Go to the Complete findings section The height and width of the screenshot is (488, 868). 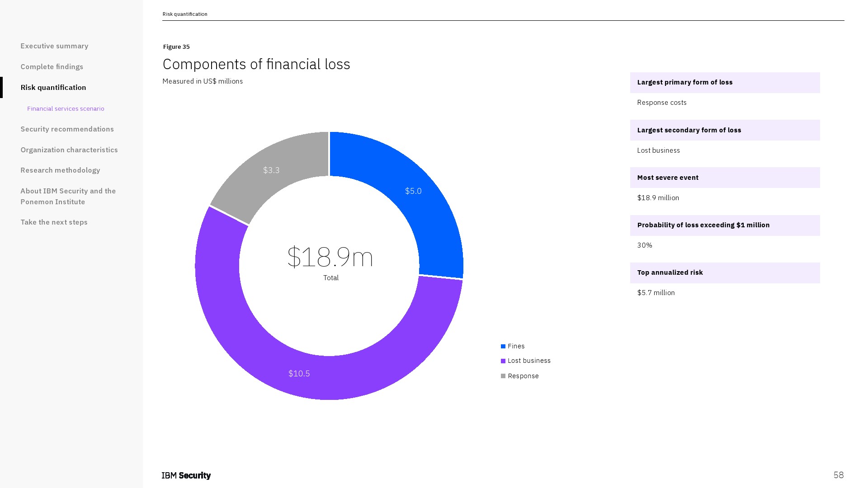(x=52, y=67)
